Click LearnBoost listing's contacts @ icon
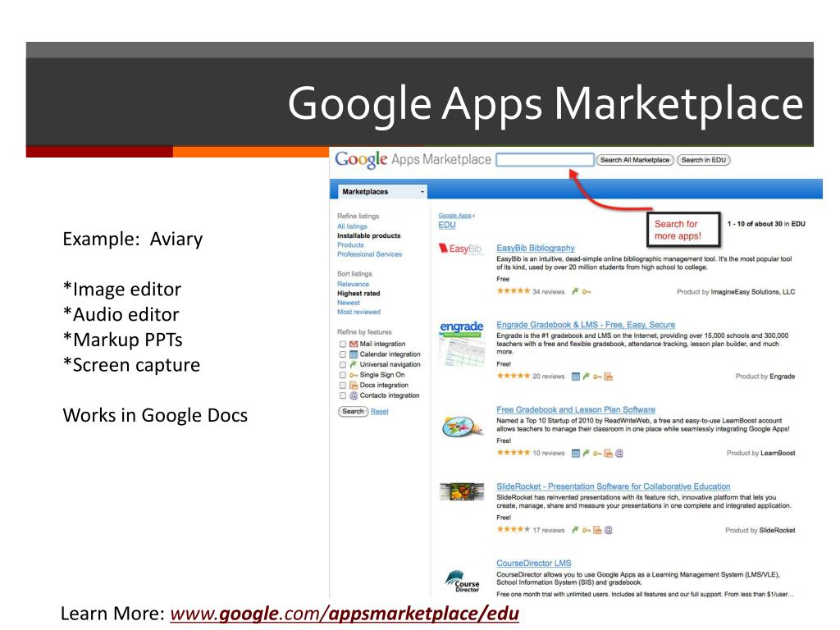The image size is (840, 630). [619, 453]
